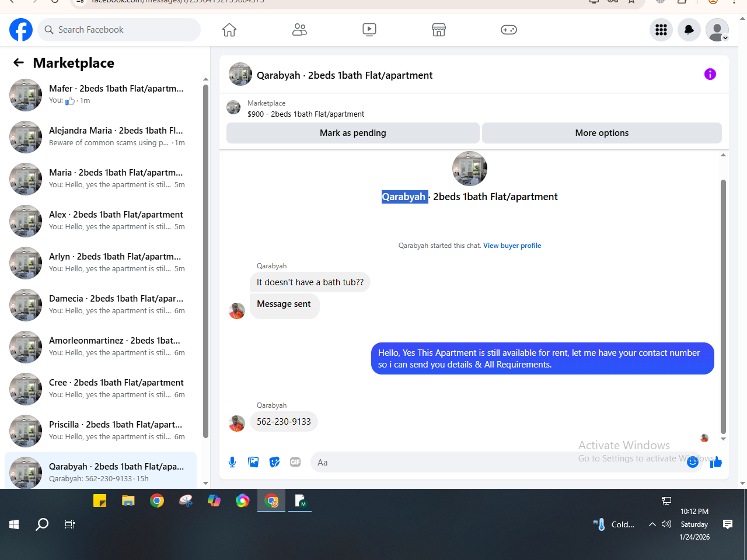This screenshot has width=747, height=560.
Task: Select the Qarabyah conversation in list
Action: pos(100,471)
